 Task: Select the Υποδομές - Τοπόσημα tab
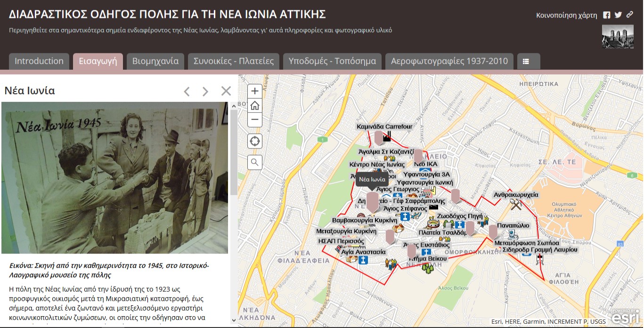coord(332,61)
